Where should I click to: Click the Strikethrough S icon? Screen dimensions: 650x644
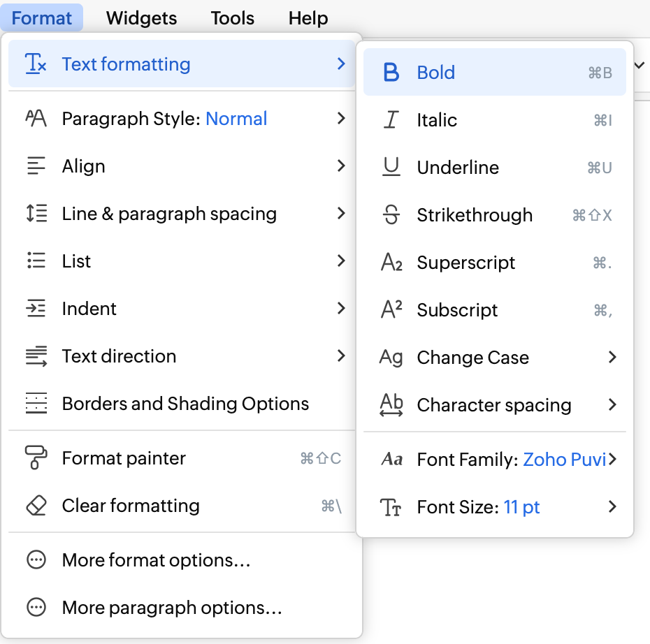tap(391, 215)
